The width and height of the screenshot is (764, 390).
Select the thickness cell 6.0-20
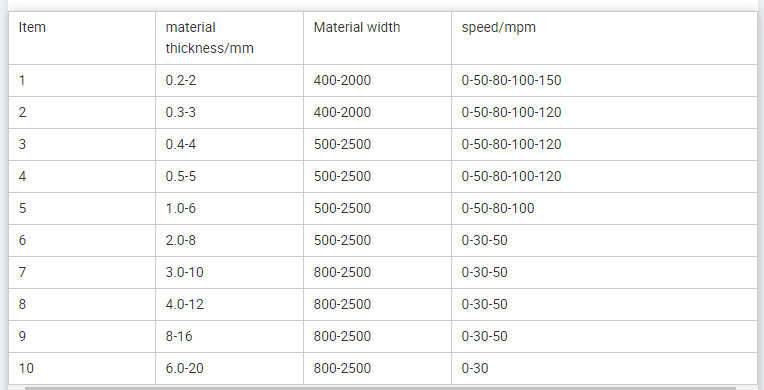click(229, 369)
